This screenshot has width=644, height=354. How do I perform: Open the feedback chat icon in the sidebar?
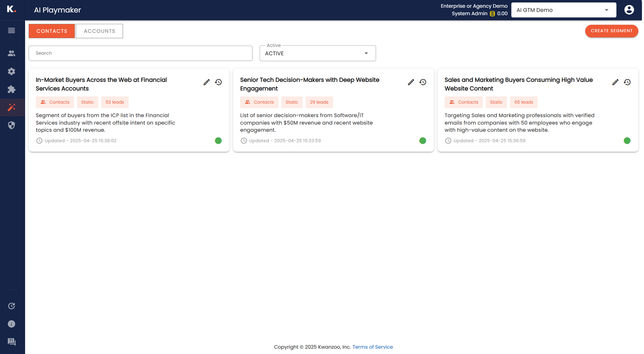pyautogui.click(x=11, y=342)
